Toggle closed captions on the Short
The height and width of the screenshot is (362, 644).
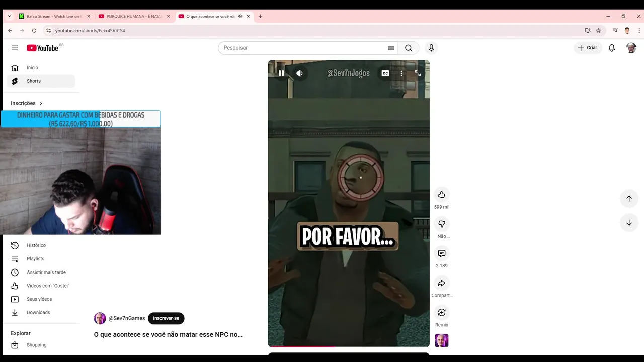pyautogui.click(x=385, y=73)
